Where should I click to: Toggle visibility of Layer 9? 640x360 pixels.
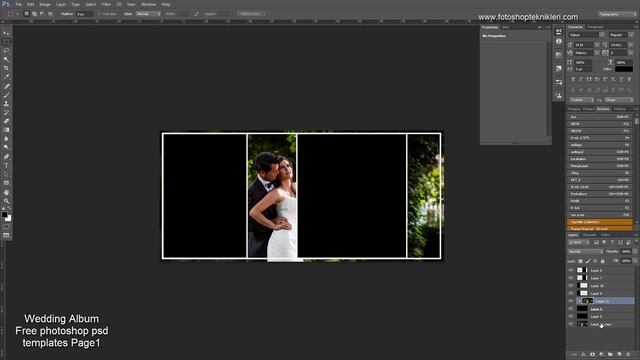coord(571,293)
